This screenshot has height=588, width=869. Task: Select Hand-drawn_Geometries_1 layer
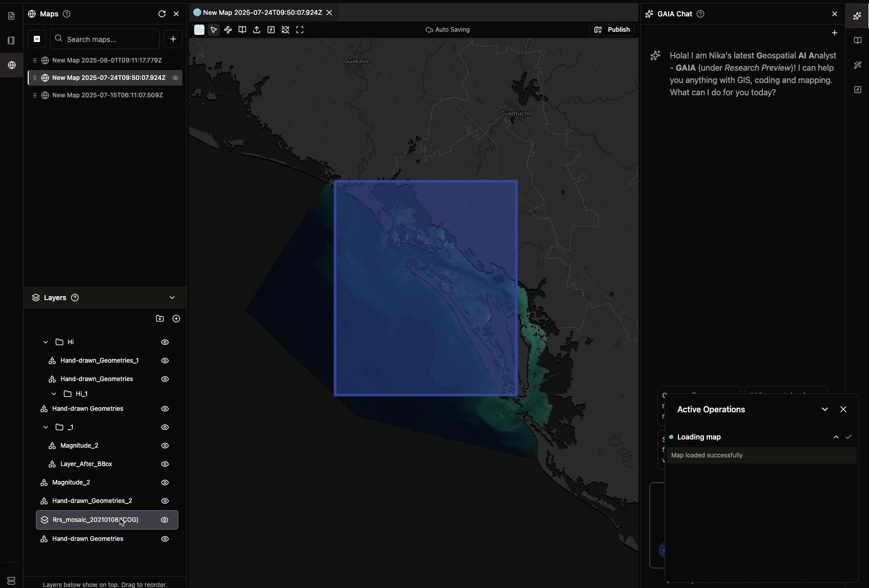coord(99,361)
